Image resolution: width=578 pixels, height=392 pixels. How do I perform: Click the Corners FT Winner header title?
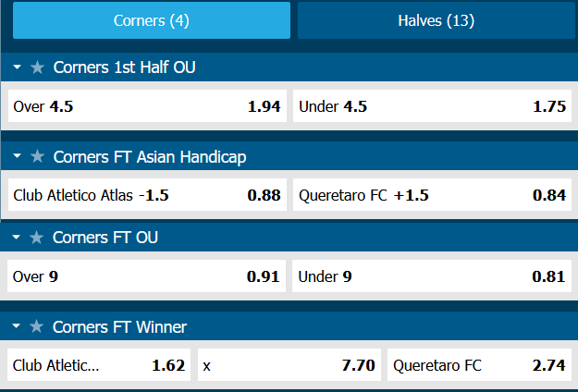point(120,327)
